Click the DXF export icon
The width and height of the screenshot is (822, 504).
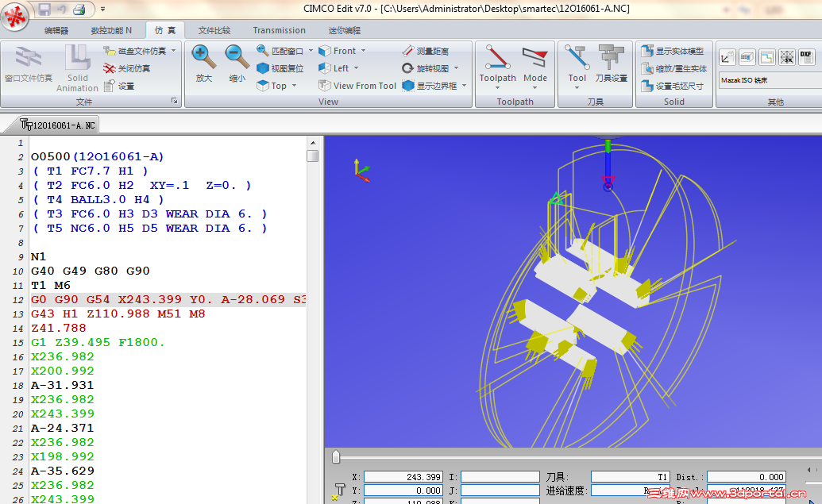(x=806, y=57)
